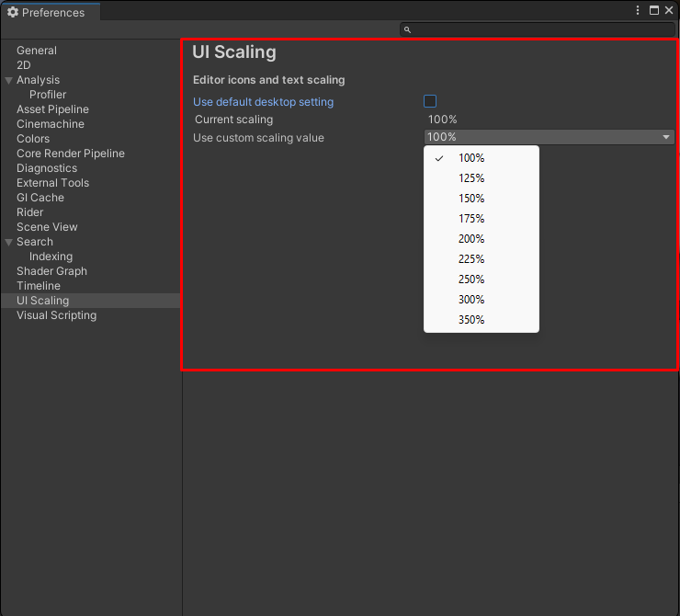The width and height of the screenshot is (680, 616).
Task: Collapse the Search tree section
Action: coord(8,242)
